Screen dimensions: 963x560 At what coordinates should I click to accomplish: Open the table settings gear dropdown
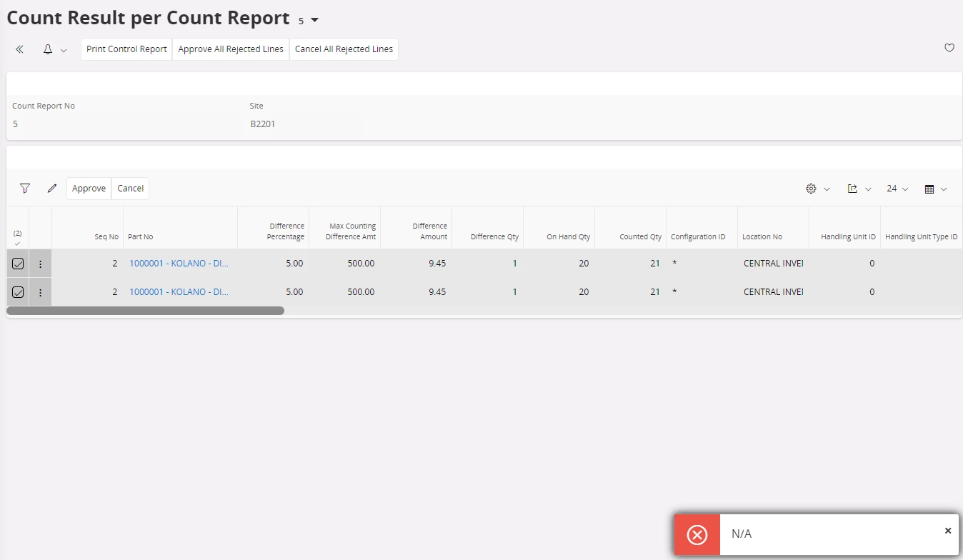[x=818, y=189]
